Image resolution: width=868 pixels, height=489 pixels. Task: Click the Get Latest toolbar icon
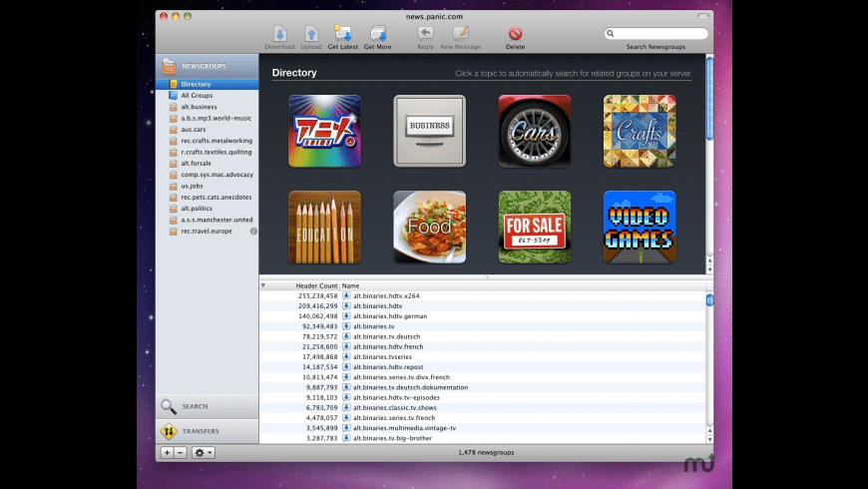342,34
